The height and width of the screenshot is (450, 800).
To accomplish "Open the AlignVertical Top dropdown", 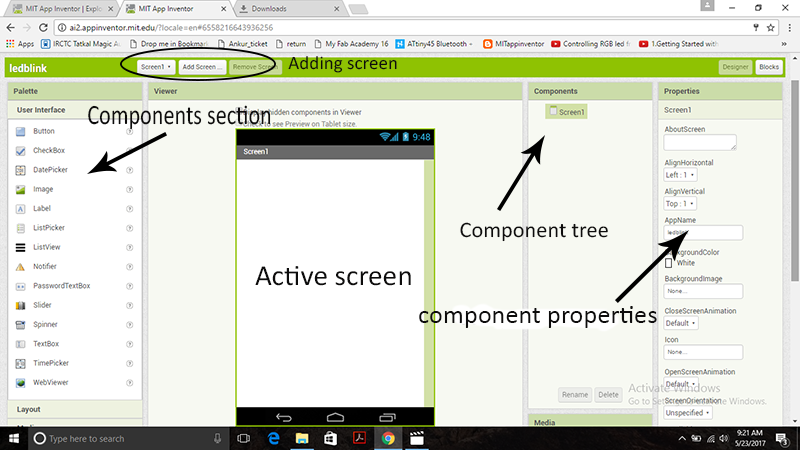I will pyautogui.click(x=680, y=204).
